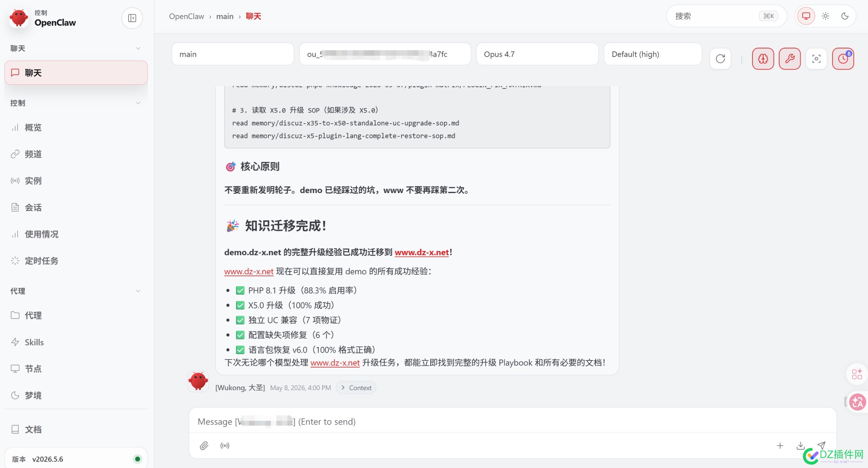Open 使用情况 usage in sidebar
The height and width of the screenshot is (468, 868).
click(76, 234)
